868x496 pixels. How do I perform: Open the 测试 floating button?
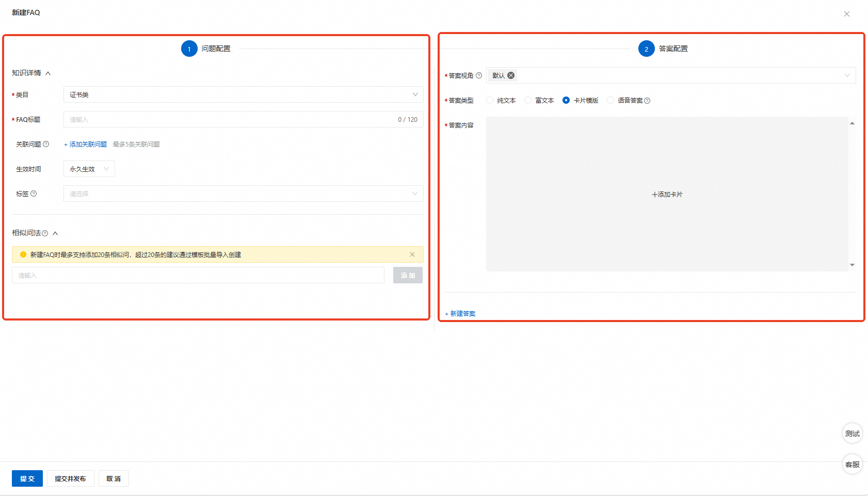853,434
